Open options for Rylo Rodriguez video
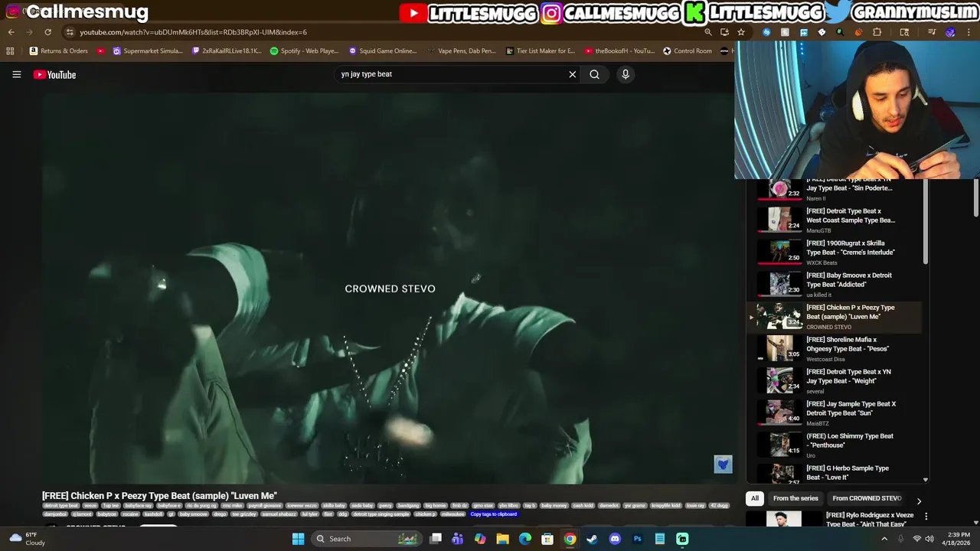 pyautogui.click(x=926, y=517)
